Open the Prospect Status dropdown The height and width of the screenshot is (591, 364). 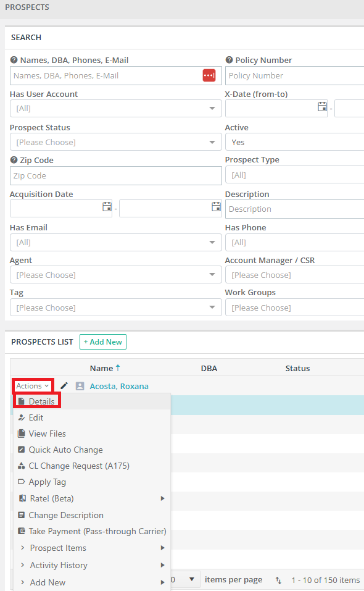tap(115, 143)
